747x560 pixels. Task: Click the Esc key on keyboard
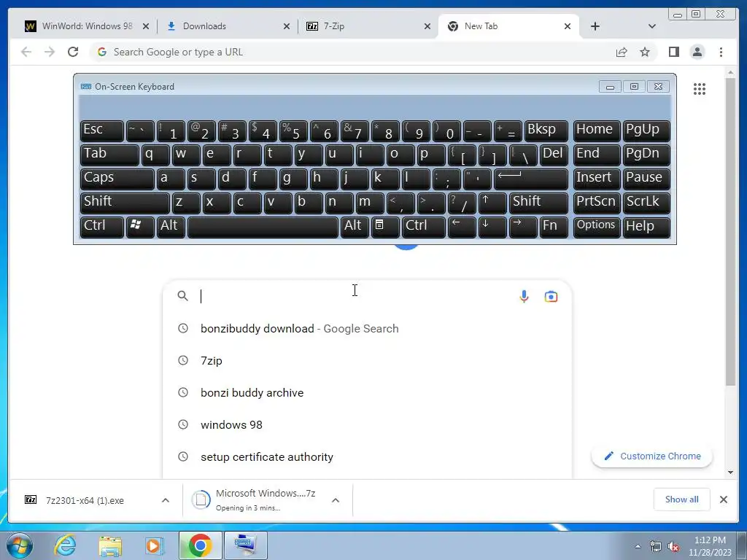(x=102, y=131)
